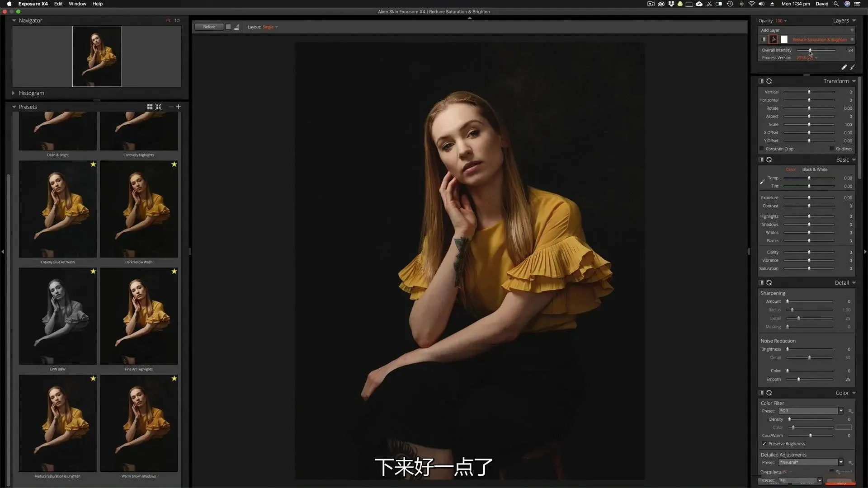868x488 pixels.
Task: Open the Process Version 2018 dropdown
Action: pos(807,58)
